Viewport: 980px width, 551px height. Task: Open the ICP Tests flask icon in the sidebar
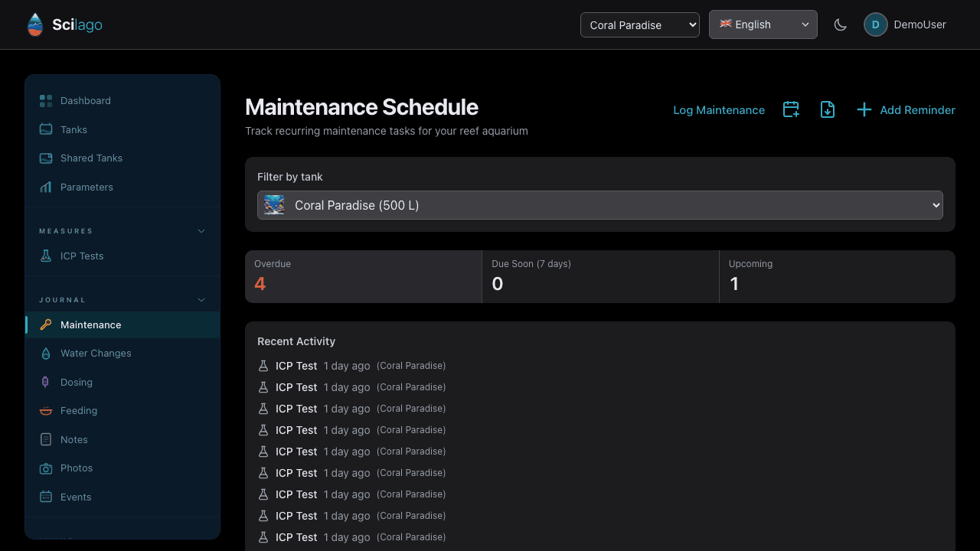tap(46, 256)
